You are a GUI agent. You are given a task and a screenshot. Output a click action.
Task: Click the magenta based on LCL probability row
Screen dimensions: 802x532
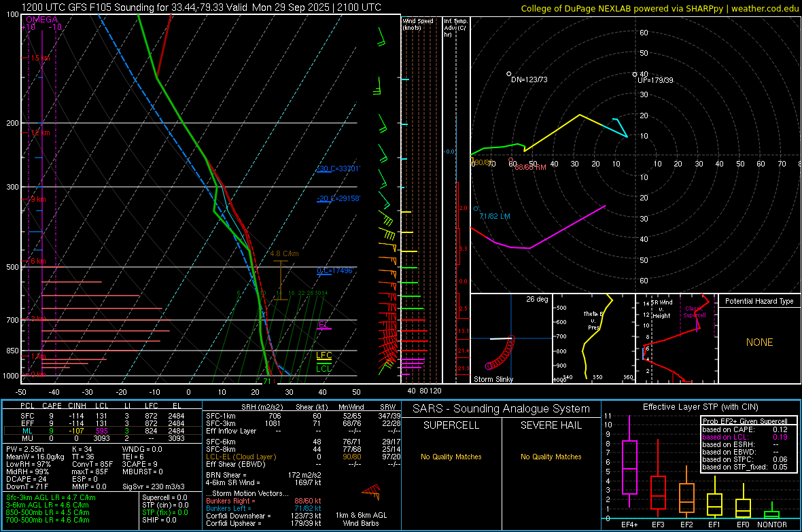[x=745, y=437]
